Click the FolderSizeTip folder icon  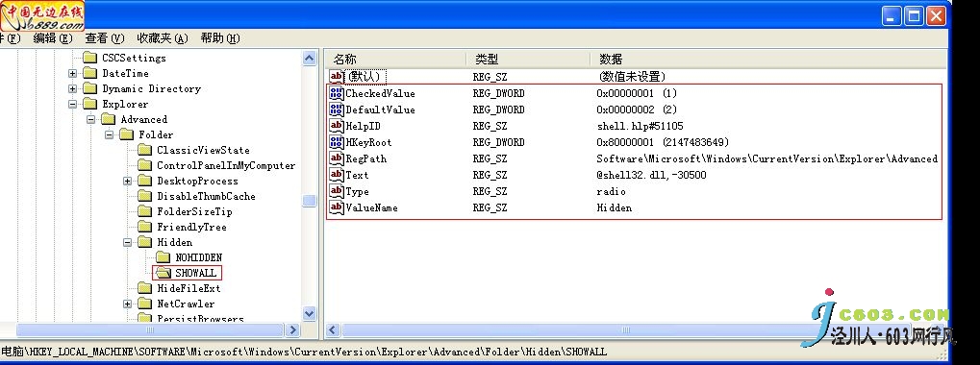[x=145, y=211]
